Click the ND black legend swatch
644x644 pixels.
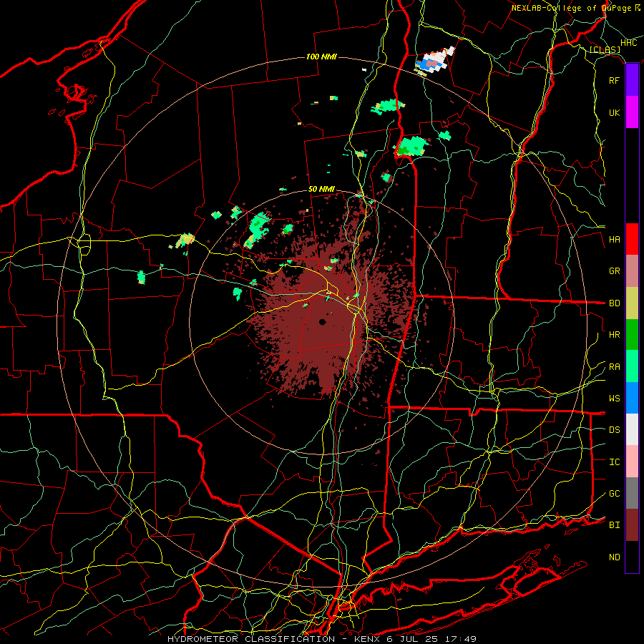pos(632,557)
